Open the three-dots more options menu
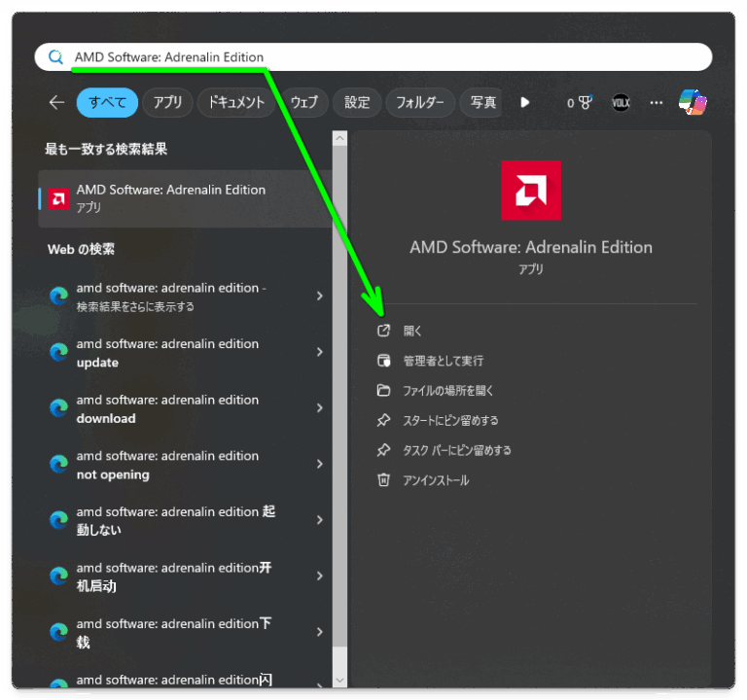 tap(657, 102)
